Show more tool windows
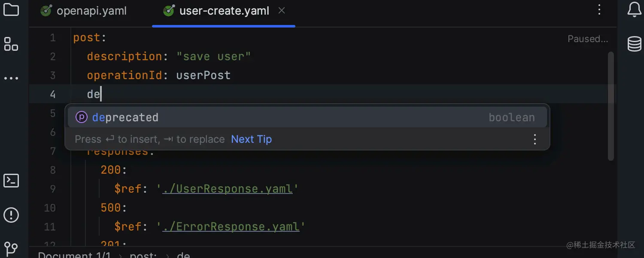 11,77
